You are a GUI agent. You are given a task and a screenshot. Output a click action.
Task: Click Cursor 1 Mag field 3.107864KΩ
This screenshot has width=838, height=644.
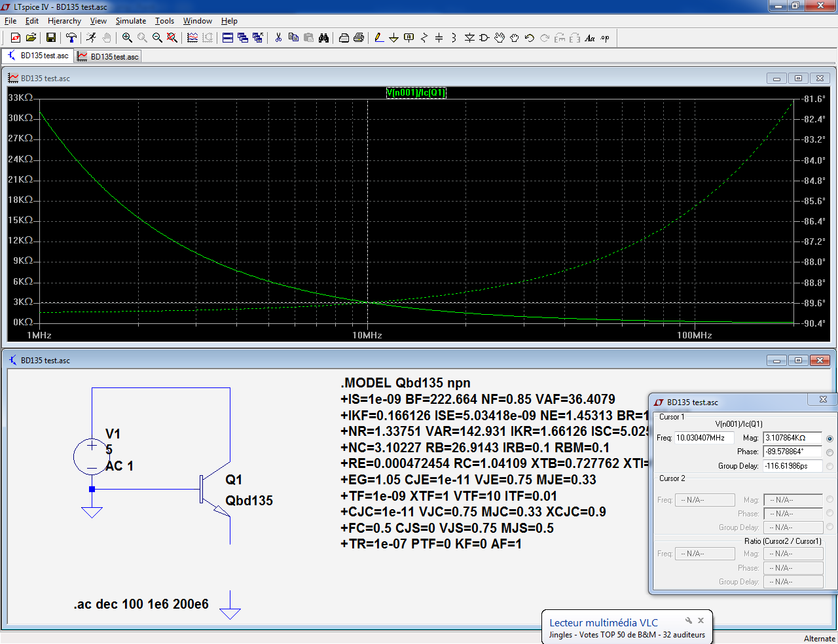[x=793, y=438]
